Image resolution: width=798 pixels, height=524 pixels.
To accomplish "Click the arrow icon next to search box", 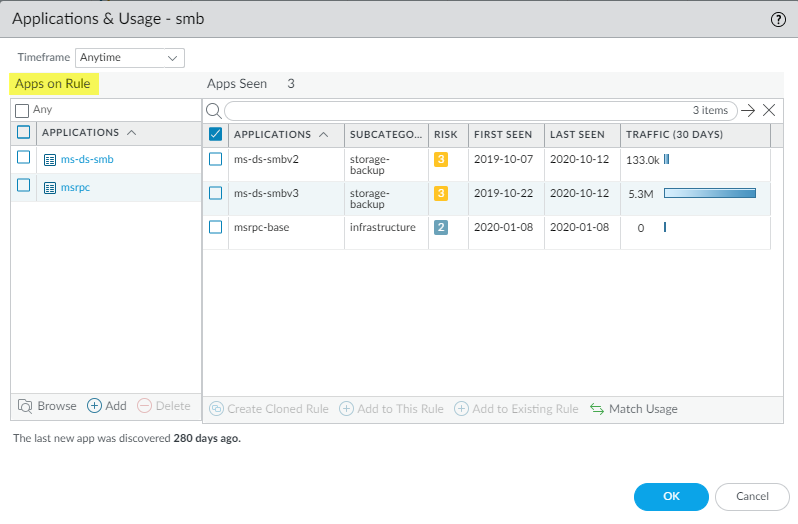I will [747, 110].
